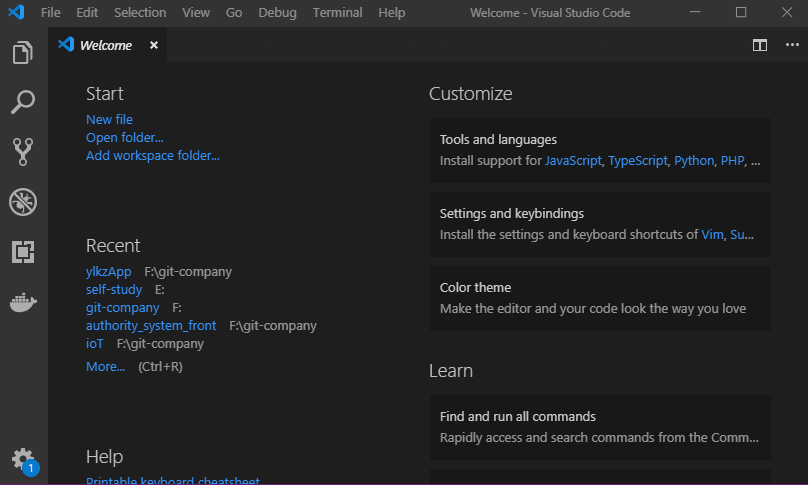808x485 pixels.
Task: Open the Explorer view in the activity bar
Action: tap(23, 53)
